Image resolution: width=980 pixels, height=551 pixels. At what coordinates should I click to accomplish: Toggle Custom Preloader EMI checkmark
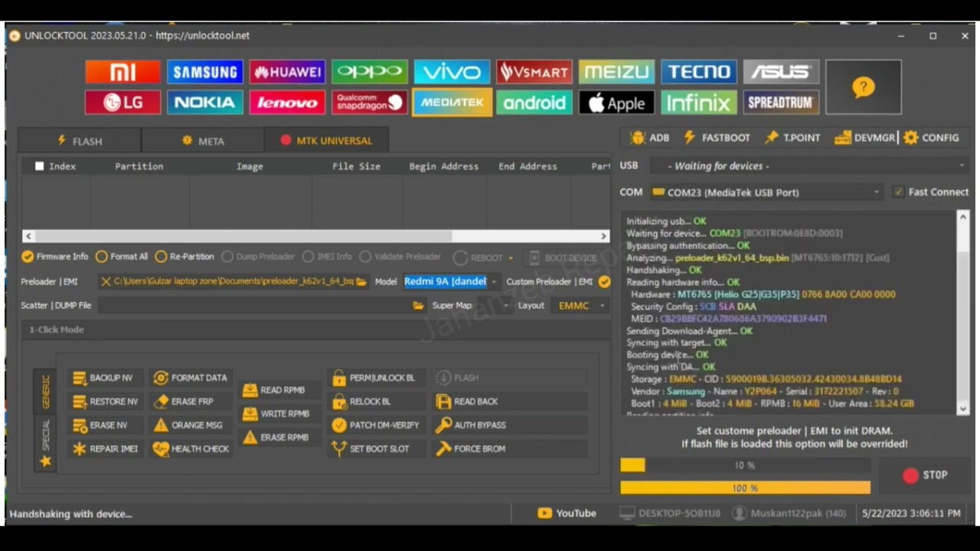[x=605, y=282]
